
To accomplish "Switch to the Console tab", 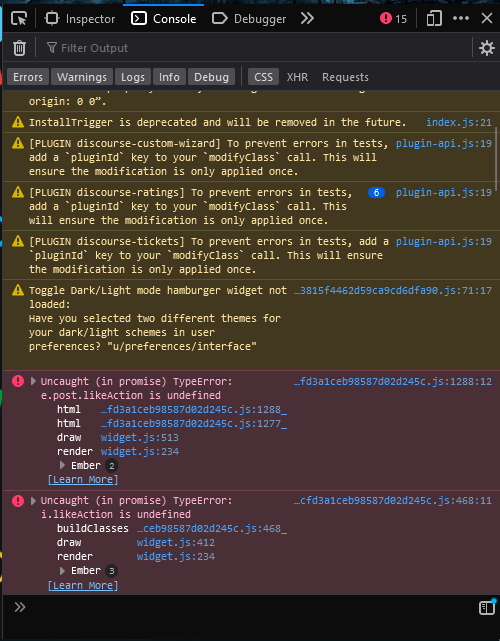I will pos(164,19).
